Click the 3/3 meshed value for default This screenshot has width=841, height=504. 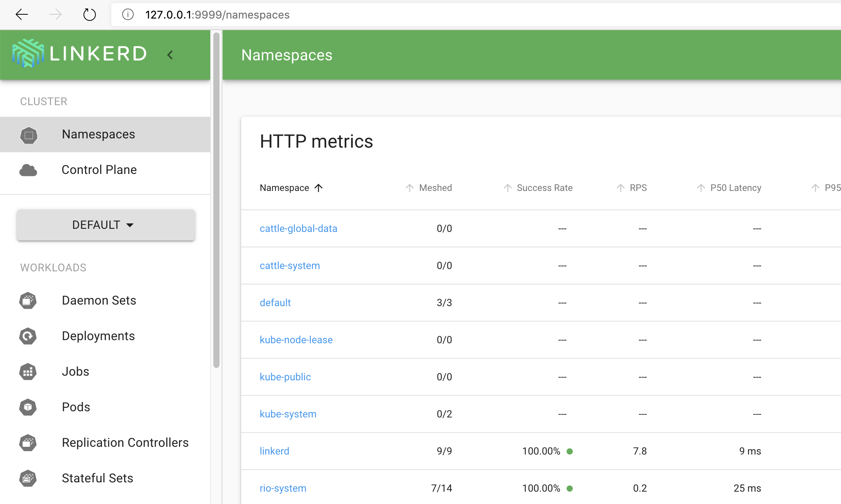pyautogui.click(x=444, y=303)
